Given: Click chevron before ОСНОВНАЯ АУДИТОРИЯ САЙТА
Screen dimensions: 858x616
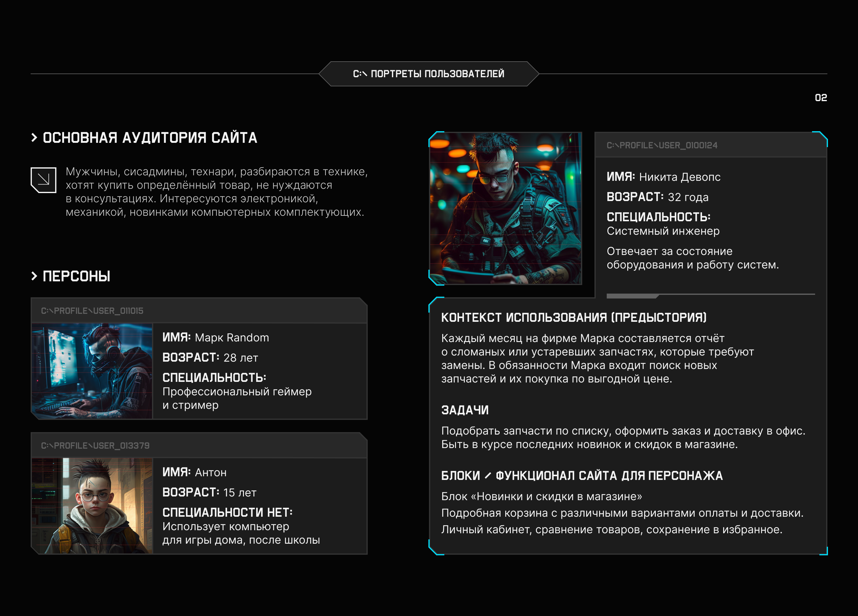Looking at the screenshot, I should point(34,138).
